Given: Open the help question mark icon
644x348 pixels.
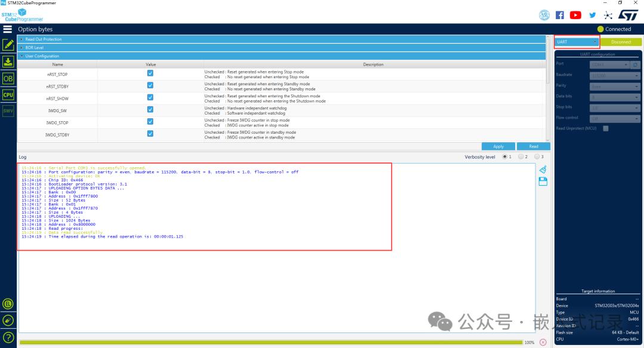Looking at the screenshot, I should click(x=8, y=338).
